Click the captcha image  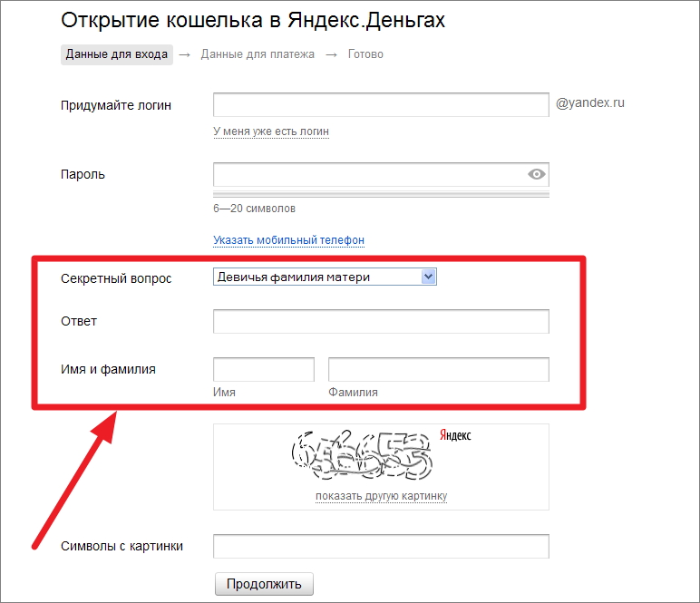tap(362, 455)
